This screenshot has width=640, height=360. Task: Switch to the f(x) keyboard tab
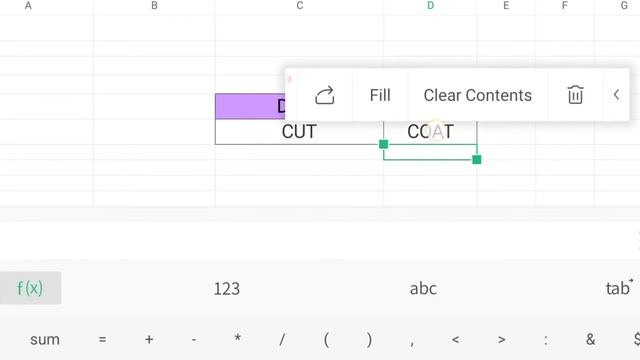[x=30, y=288]
